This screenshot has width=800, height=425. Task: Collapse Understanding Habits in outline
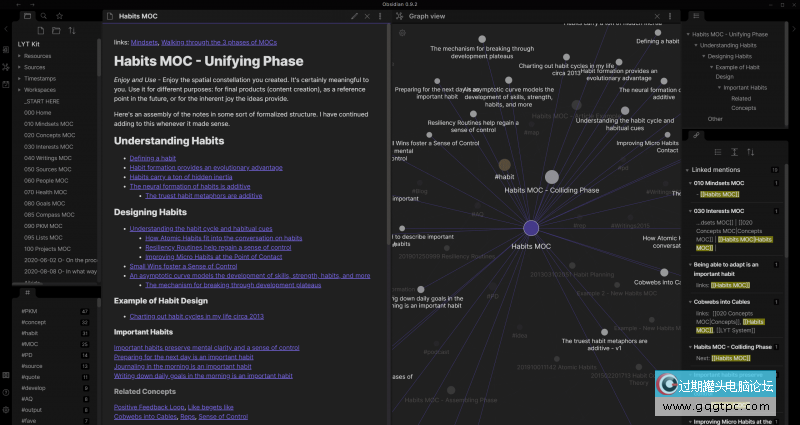coord(695,45)
